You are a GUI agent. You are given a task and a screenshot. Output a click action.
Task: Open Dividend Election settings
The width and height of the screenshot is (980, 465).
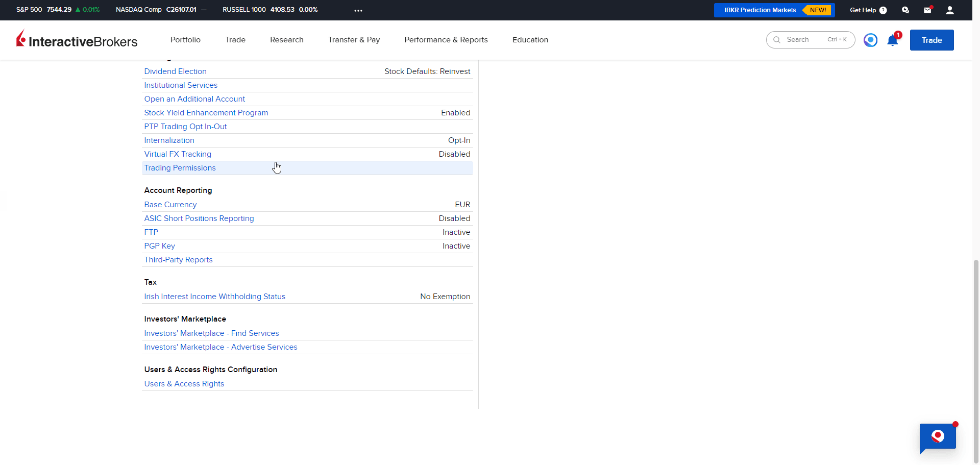pyautogui.click(x=175, y=71)
